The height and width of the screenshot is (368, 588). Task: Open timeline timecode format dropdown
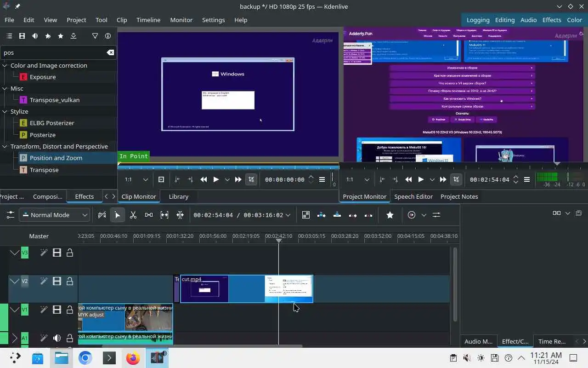click(x=288, y=215)
